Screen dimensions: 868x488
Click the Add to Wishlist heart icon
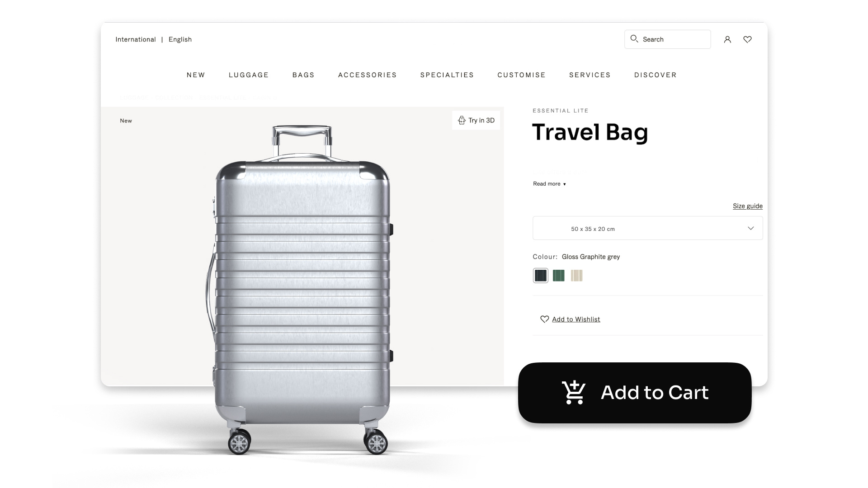[544, 319]
